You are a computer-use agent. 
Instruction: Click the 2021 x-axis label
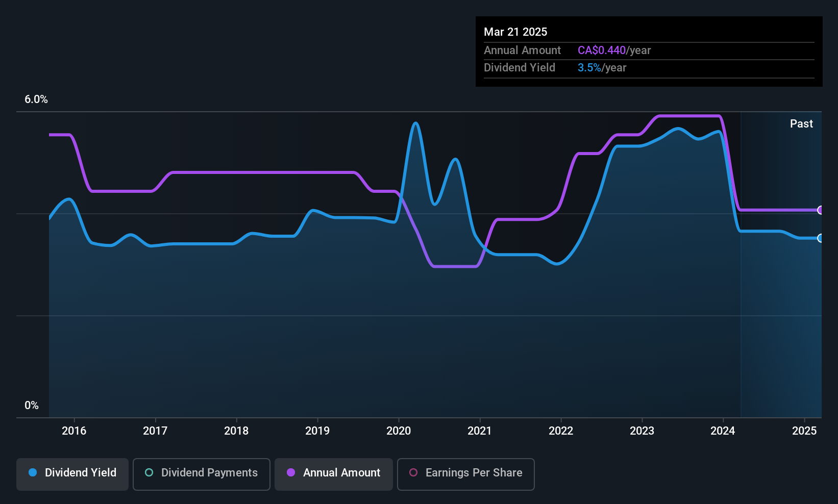pos(480,431)
